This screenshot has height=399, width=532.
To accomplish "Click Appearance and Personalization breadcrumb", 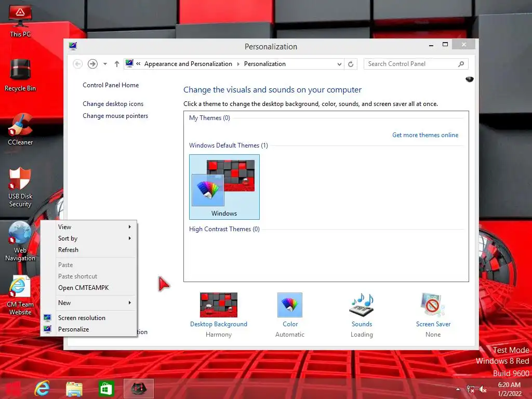I will (x=188, y=64).
